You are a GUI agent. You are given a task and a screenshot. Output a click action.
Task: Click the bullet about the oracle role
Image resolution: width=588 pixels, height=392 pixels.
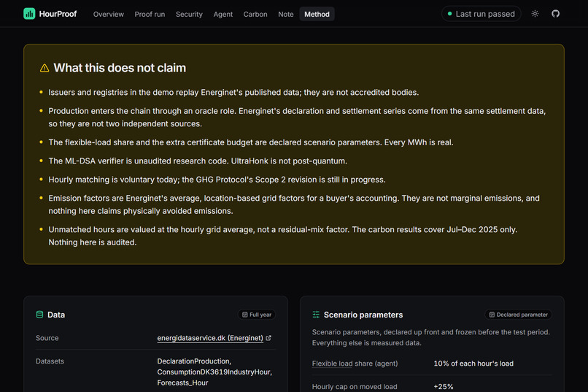pos(297,118)
